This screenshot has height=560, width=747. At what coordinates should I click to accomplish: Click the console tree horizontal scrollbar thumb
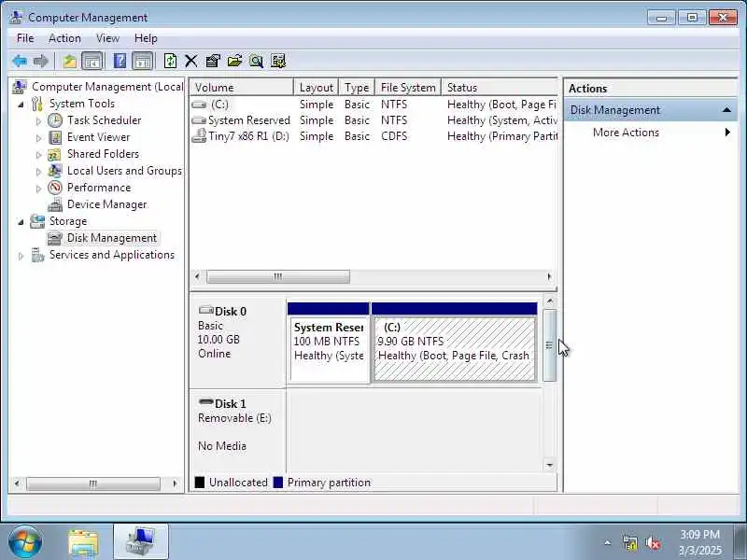(93, 483)
